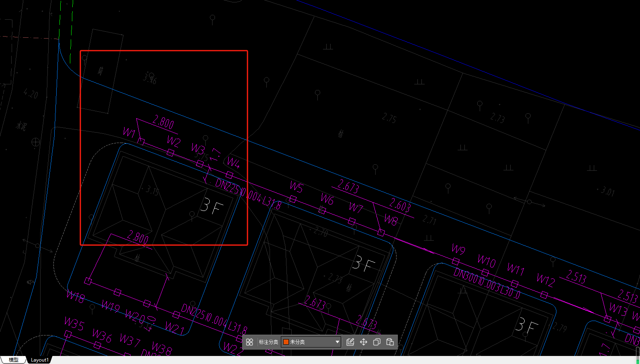
Task: Select the W11 manhole label
Action: point(516,268)
